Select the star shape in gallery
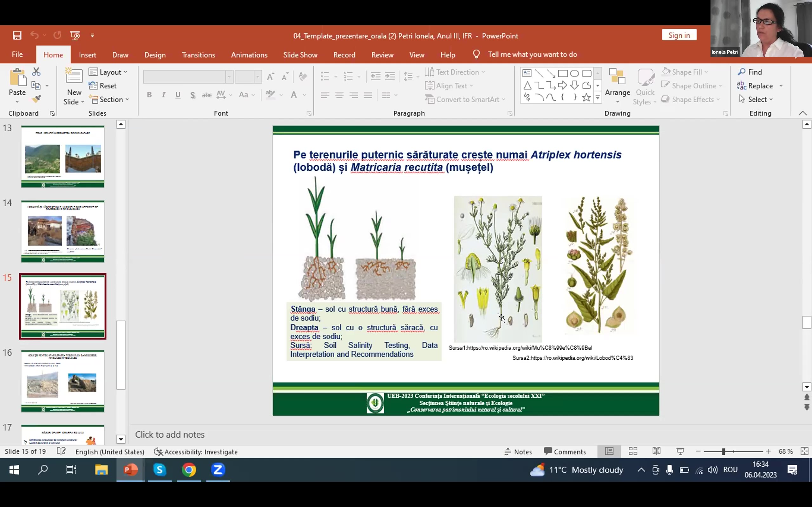The image size is (812, 507). click(x=586, y=98)
